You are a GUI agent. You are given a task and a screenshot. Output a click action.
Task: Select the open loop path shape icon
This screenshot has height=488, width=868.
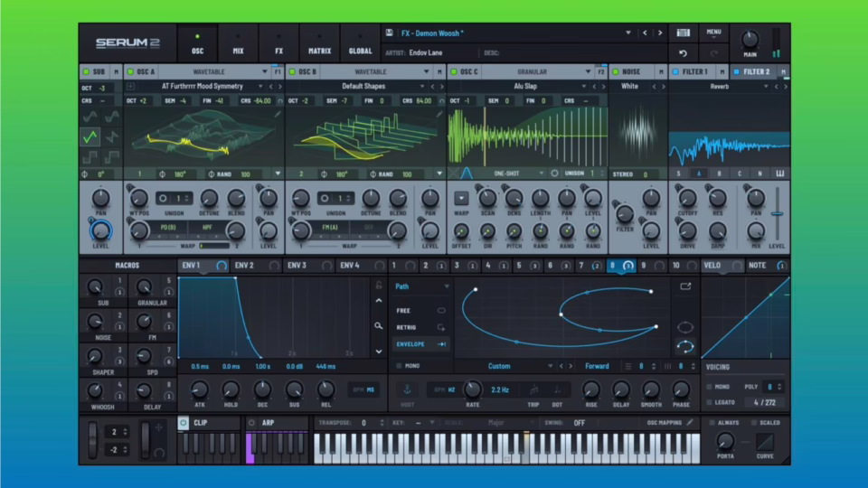[x=685, y=347]
